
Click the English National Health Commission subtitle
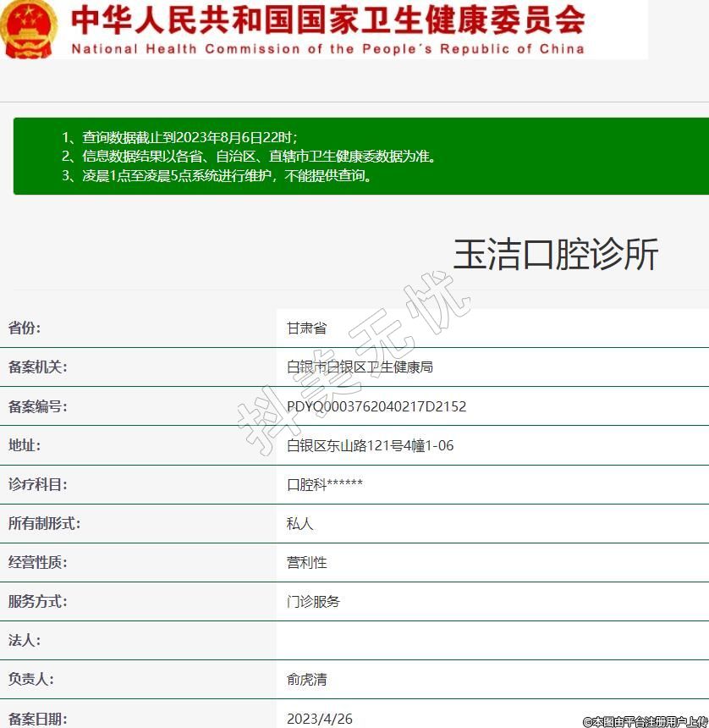click(327, 49)
